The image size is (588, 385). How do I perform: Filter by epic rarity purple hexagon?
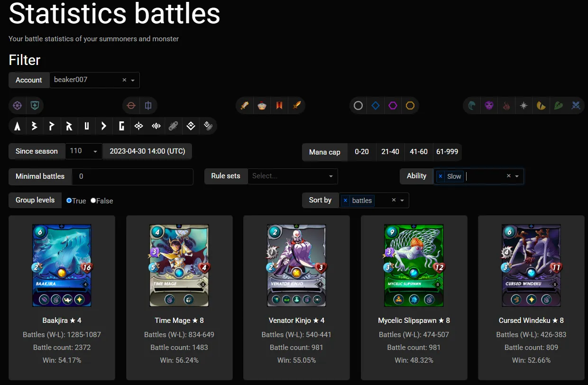click(393, 106)
